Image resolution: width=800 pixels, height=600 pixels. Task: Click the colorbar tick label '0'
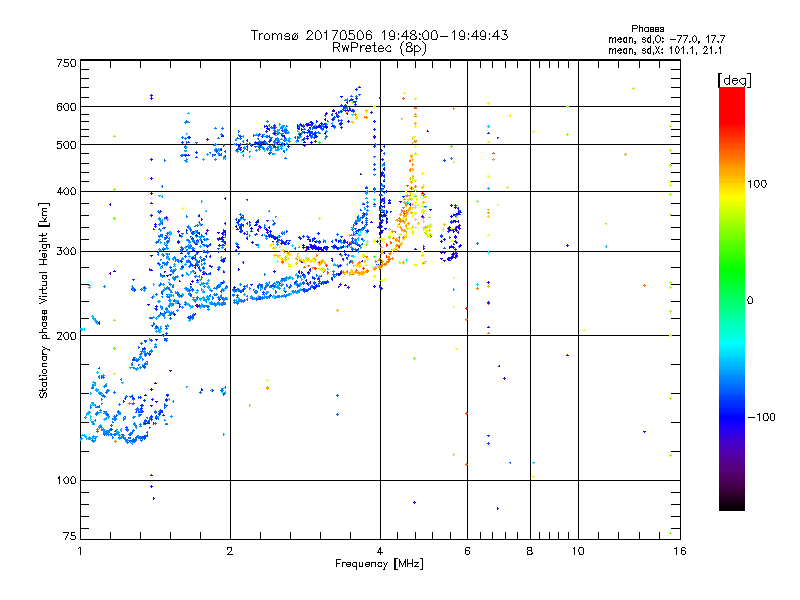pyautogui.click(x=750, y=301)
